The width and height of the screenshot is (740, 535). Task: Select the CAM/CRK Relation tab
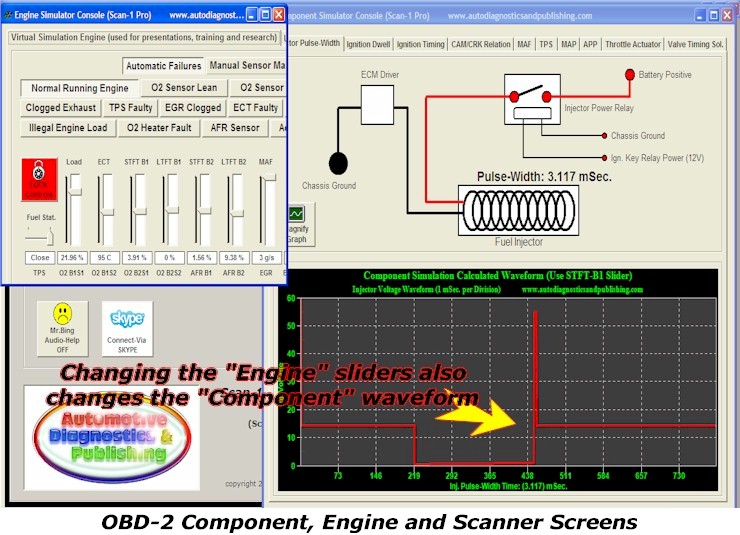480,44
